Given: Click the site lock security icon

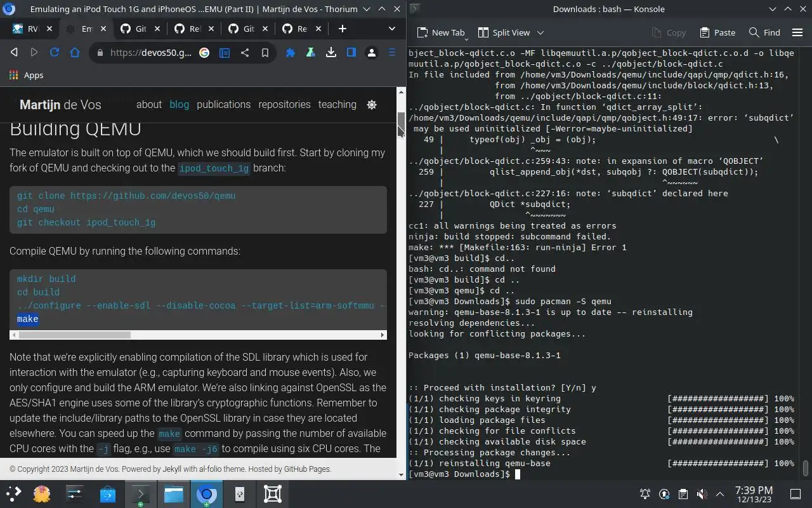Looking at the screenshot, I should [100, 53].
